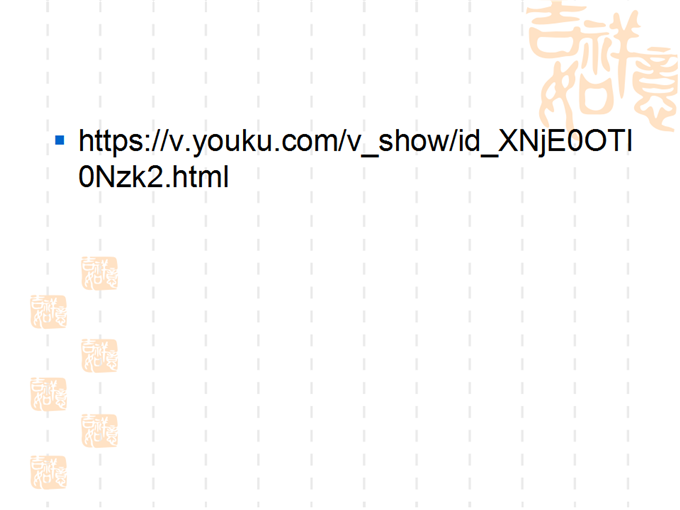Click the large orange calligraphy seal watermark
Viewport: 680px width, 510px height.
pyautogui.click(x=602, y=66)
